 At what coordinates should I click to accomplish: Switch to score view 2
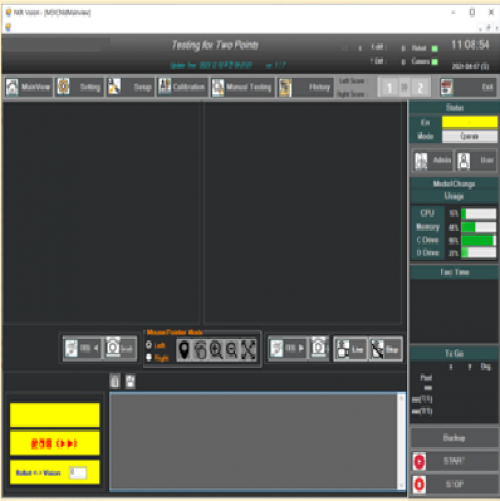420,88
